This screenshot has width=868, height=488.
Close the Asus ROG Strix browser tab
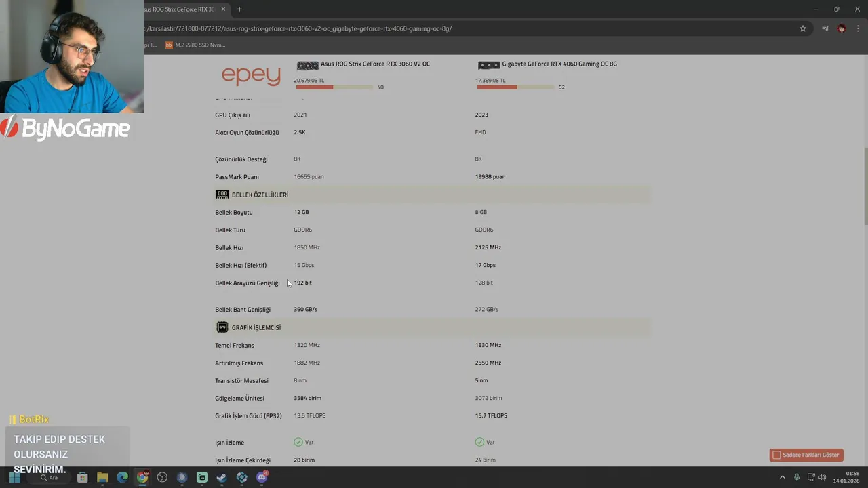[223, 9]
